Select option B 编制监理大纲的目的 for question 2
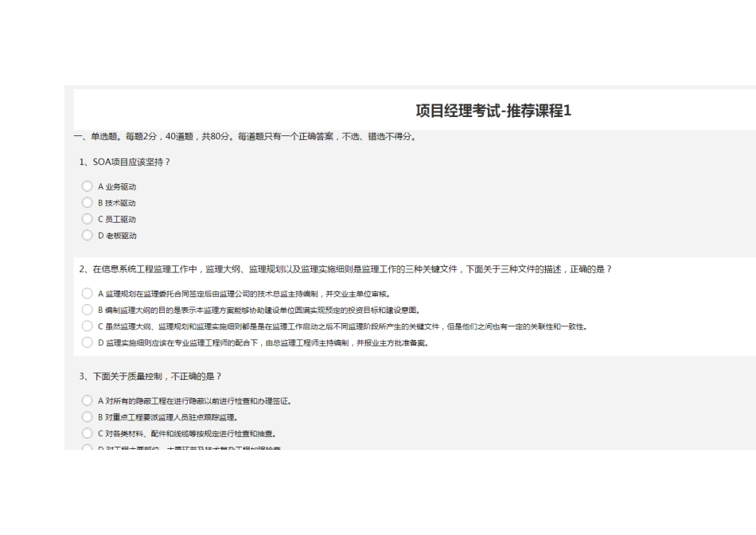 pos(88,310)
